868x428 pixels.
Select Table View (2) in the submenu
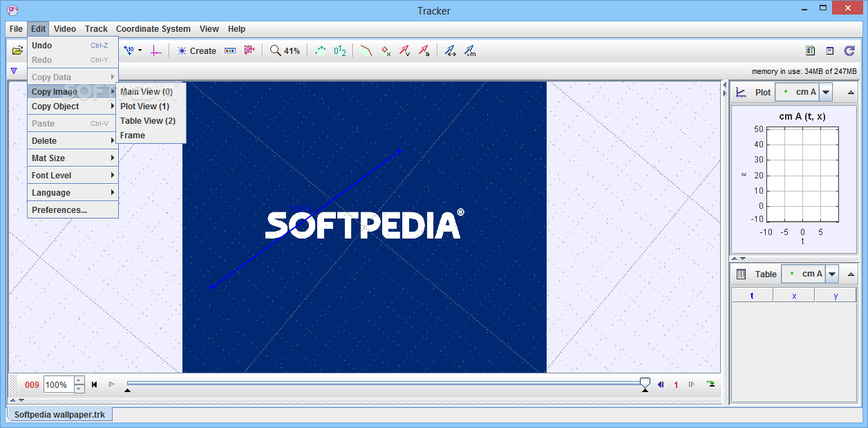pyautogui.click(x=151, y=121)
